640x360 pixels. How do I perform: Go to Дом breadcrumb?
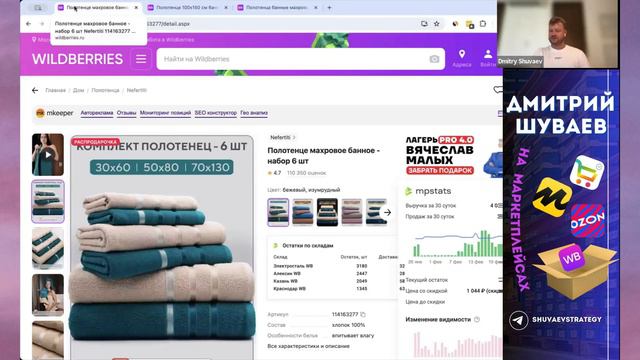click(78, 90)
